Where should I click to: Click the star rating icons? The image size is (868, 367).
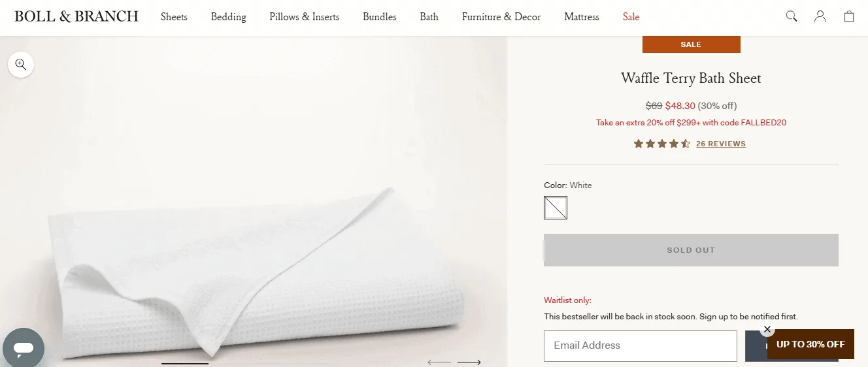(661, 144)
